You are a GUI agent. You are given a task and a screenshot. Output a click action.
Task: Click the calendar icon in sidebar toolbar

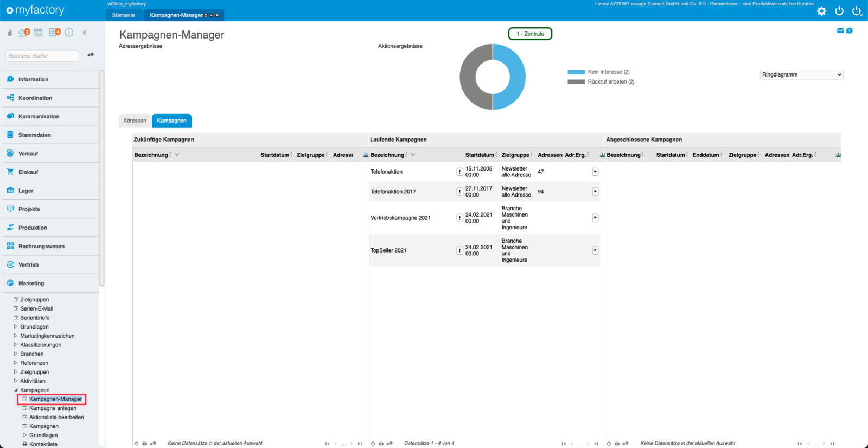38,33
